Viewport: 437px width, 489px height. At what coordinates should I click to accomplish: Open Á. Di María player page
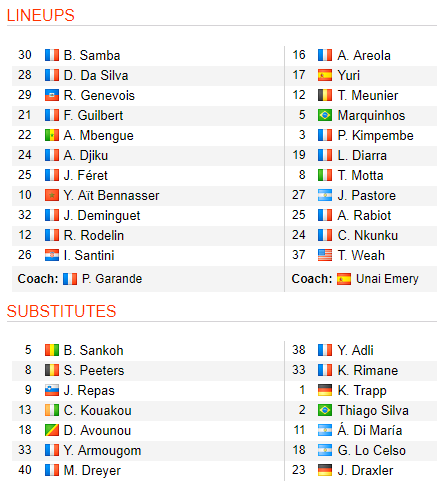tap(370, 430)
